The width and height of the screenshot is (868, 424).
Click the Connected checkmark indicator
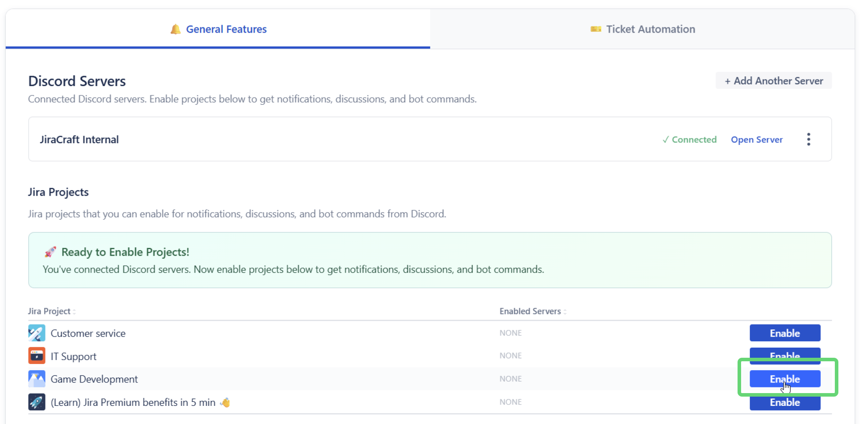(x=665, y=140)
